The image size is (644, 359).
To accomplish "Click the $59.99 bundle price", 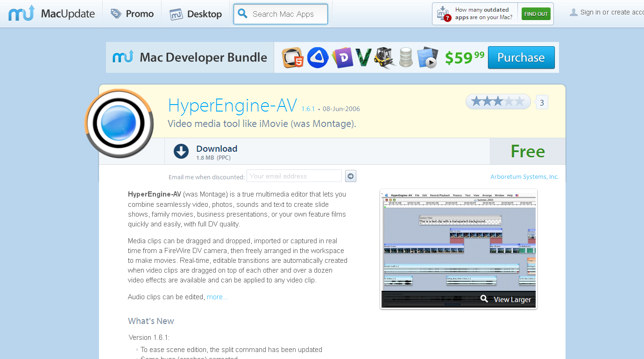I will [x=465, y=57].
